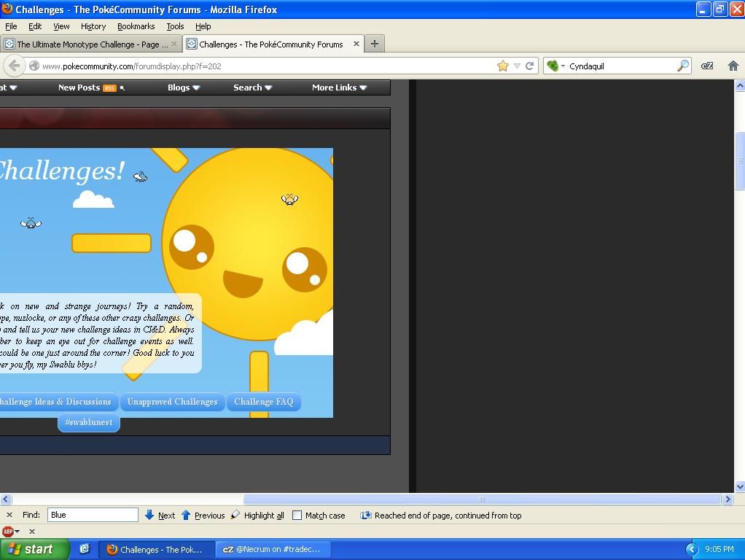Go to home page icon
Screen dimensions: 745x560
pyautogui.click(x=733, y=66)
